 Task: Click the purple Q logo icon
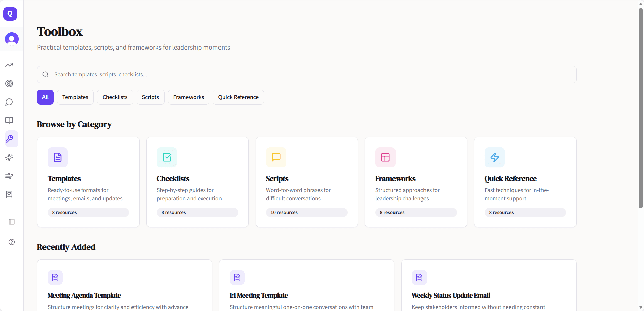pos(10,14)
